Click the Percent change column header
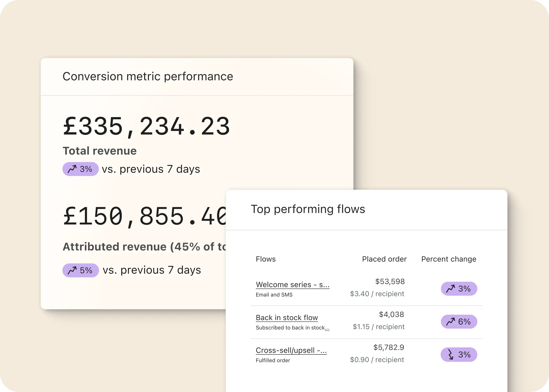The image size is (549, 392). [x=449, y=259]
